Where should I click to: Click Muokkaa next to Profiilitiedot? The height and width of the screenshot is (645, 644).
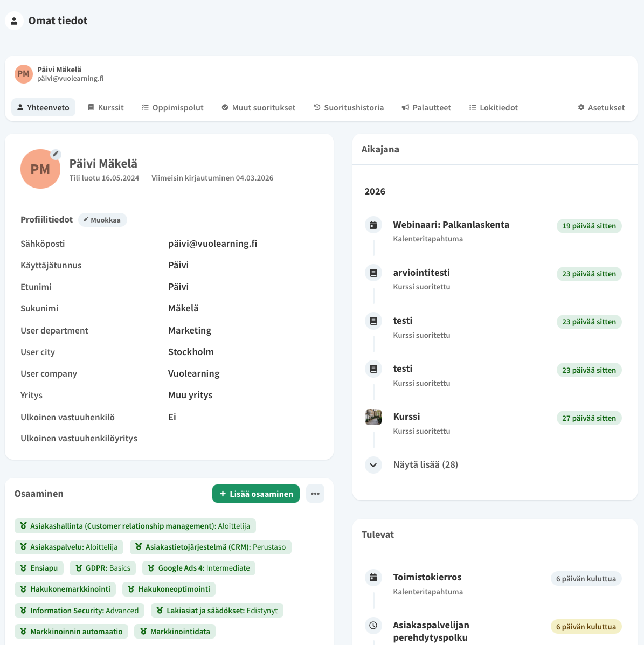[102, 220]
